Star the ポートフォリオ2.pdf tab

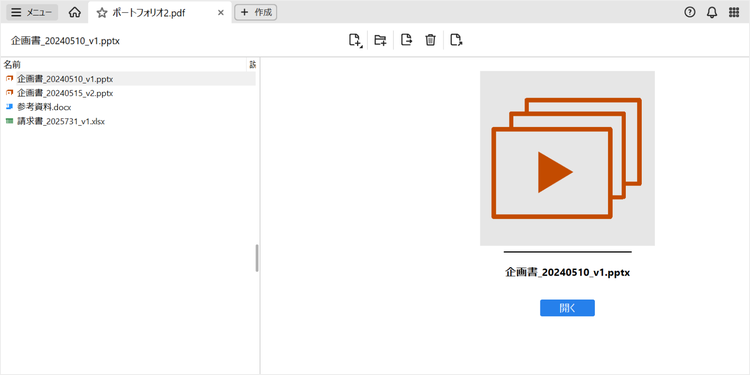click(x=101, y=13)
